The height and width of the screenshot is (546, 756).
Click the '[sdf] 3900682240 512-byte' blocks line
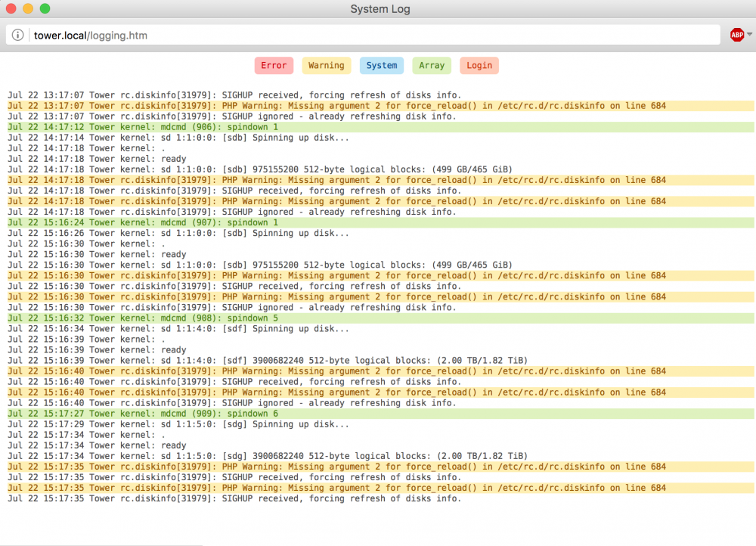(x=268, y=360)
